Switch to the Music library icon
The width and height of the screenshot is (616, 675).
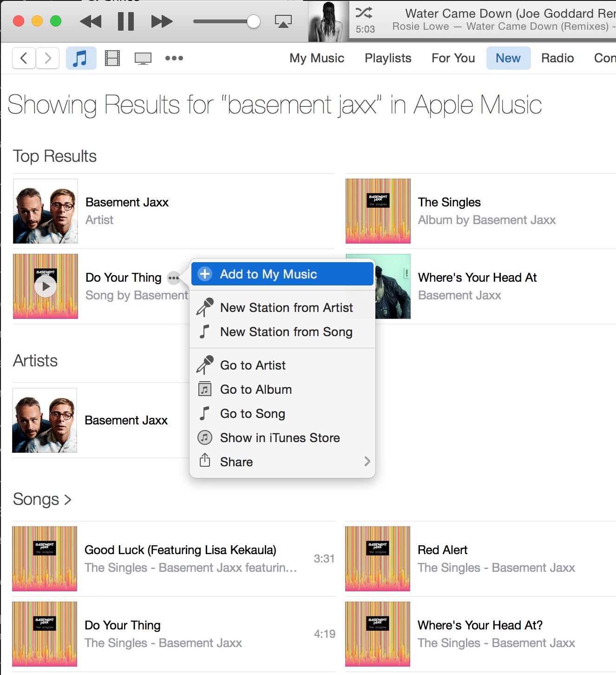click(x=81, y=58)
